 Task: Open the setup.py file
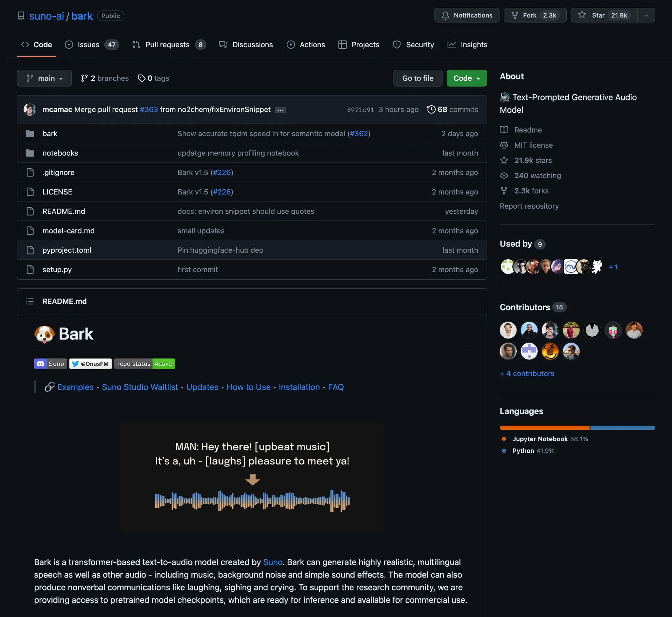57,270
